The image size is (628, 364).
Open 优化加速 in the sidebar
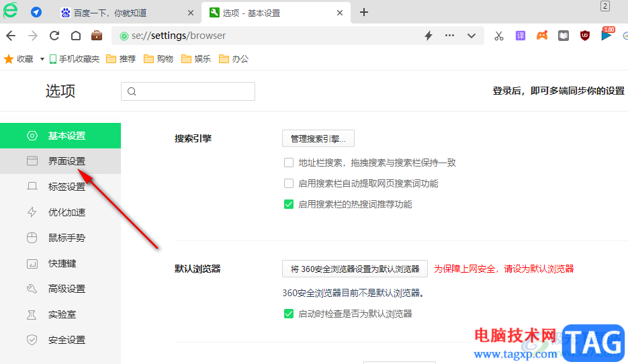pos(60,212)
